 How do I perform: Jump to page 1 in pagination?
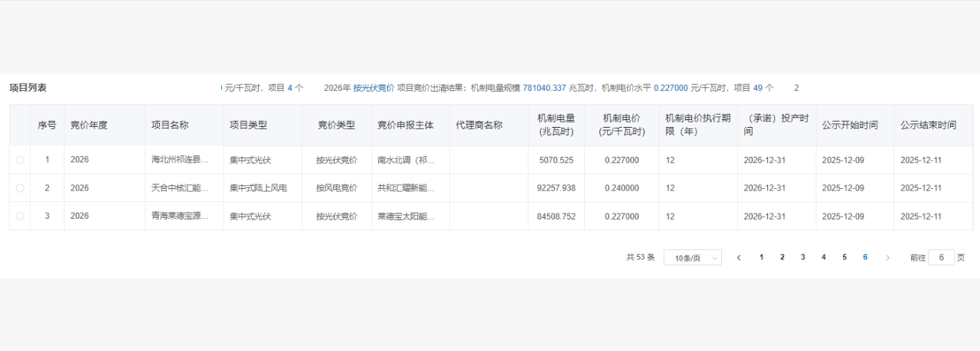[761, 258]
